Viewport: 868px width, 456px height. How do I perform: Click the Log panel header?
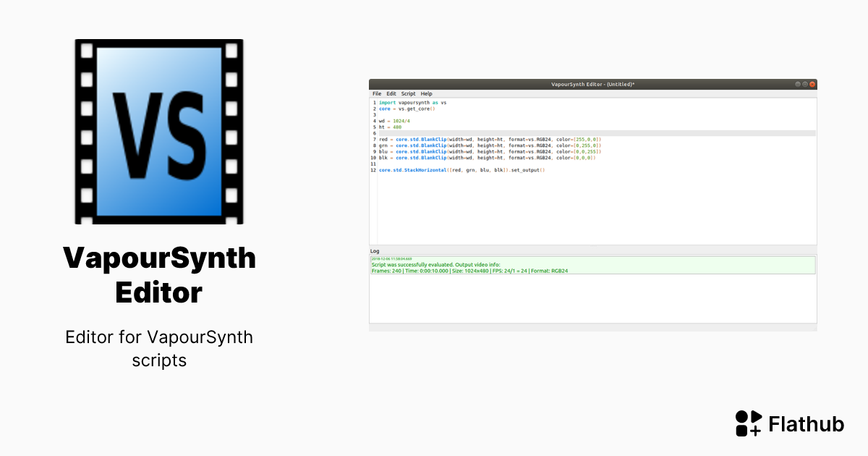pyautogui.click(x=375, y=250)
